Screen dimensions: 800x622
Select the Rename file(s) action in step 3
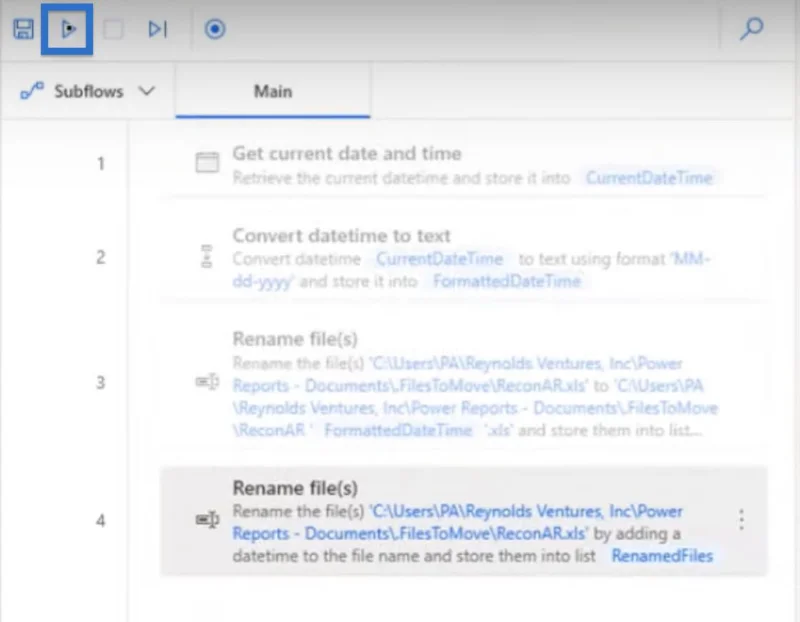point(463,384)
